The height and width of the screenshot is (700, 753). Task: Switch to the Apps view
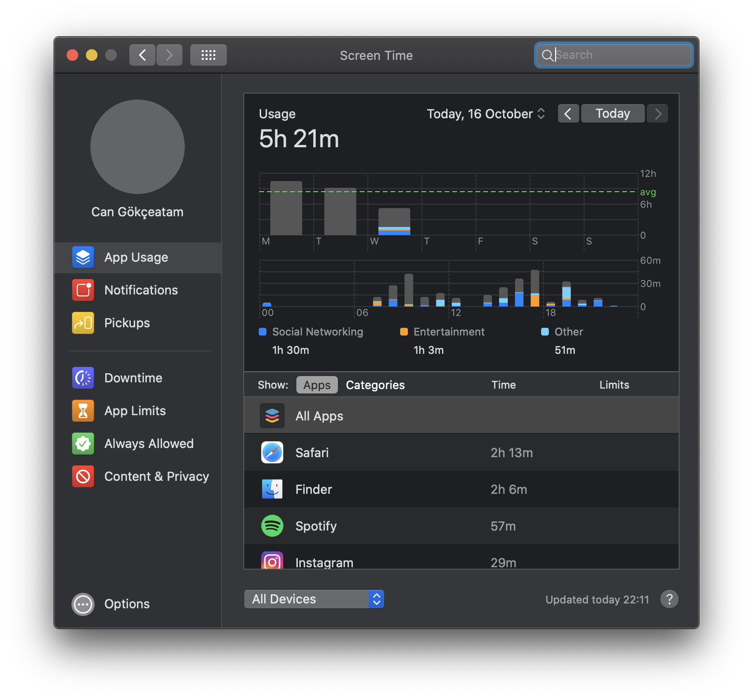tap(317, 385)
